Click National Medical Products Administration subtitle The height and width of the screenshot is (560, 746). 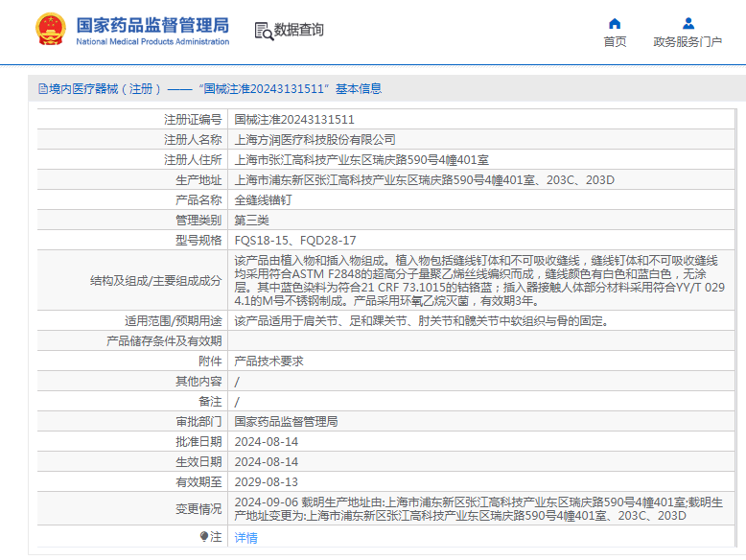pyautogui.click(x=152, y=42)
